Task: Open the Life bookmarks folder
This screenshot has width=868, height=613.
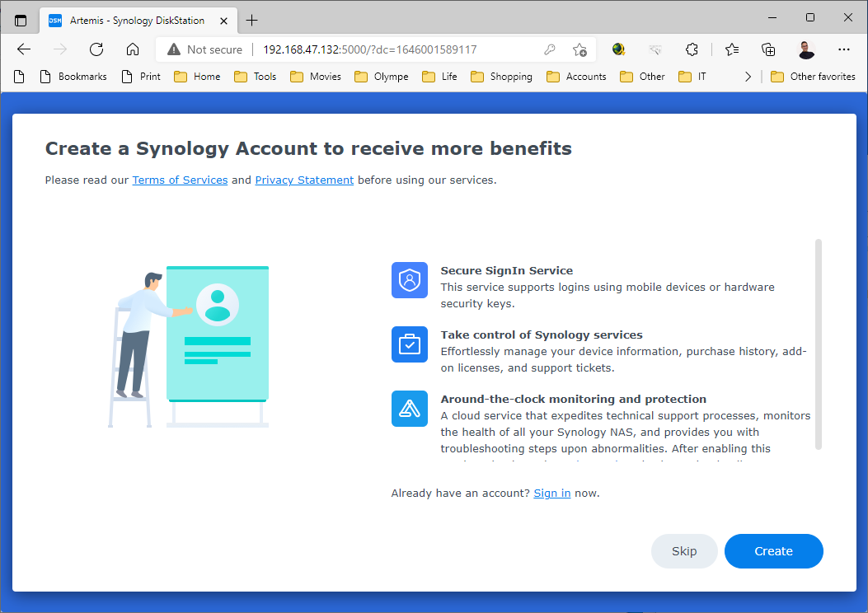Action: pyautogui.click(x=439, y=77)
